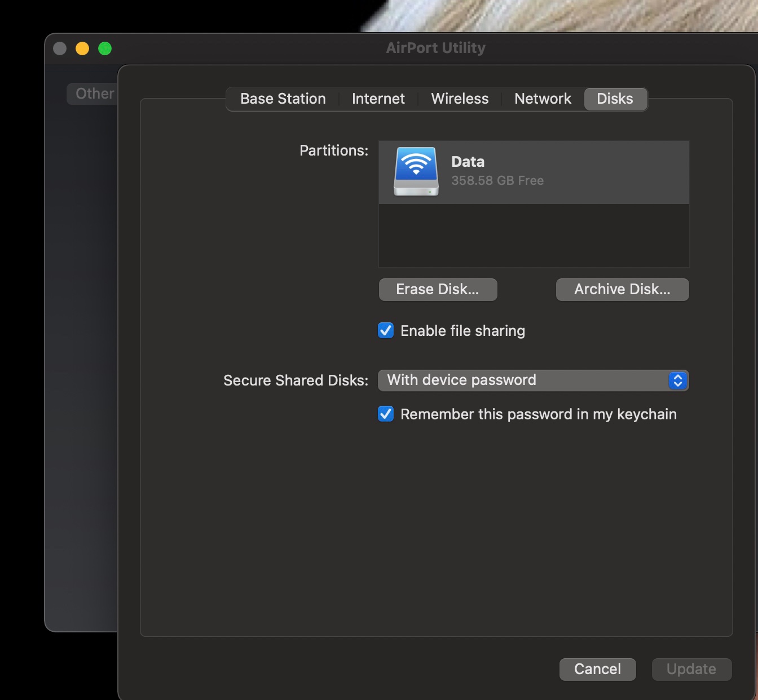Click the Other button in AirPort Utility window
This screenshot has width=758, height=700.
(92, 94)
